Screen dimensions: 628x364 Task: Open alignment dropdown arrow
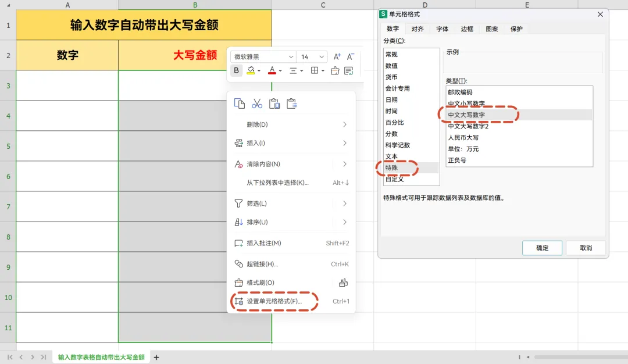[302, 71]
